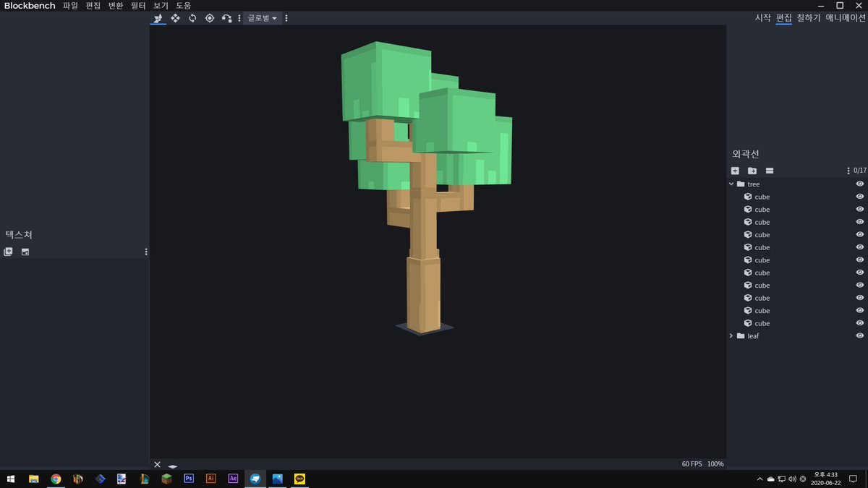Image resolution: width=868 pixels, height=488 pixels.
Task: Open the Windows Start menu
Action: 11,479
